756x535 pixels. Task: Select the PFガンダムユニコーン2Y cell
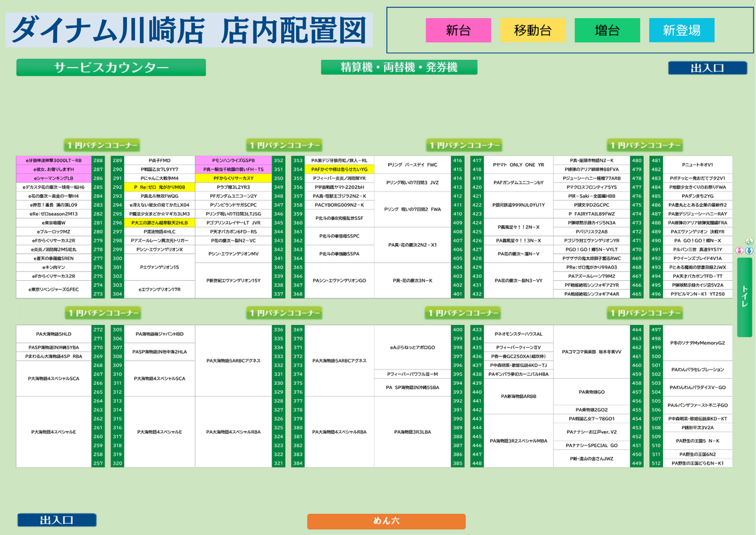click(x=233, y=196)
